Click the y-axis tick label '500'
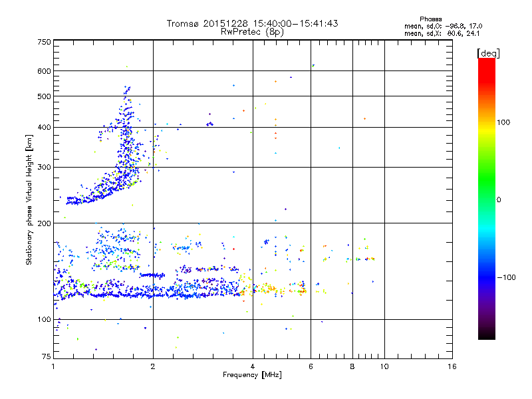This screenshot has width=532, height=399. coord(44,96)
